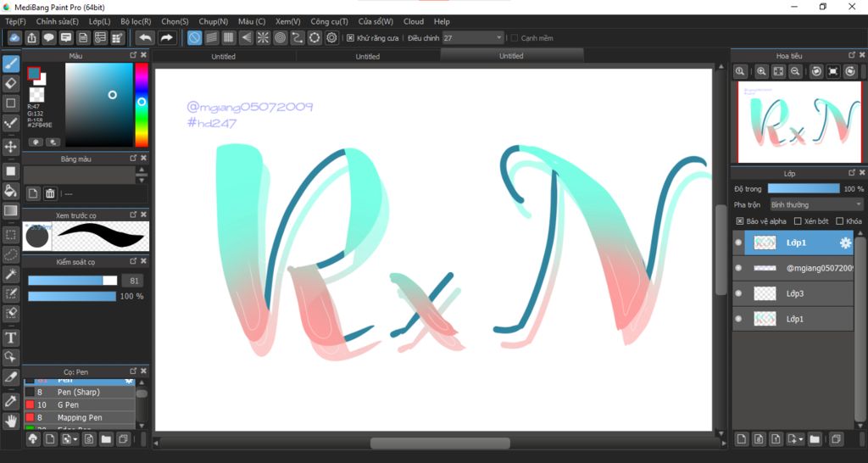Click the new layer icon in Lớp panel
The width and height of the screenshot is (868, 463).
[x=742, y=439]
